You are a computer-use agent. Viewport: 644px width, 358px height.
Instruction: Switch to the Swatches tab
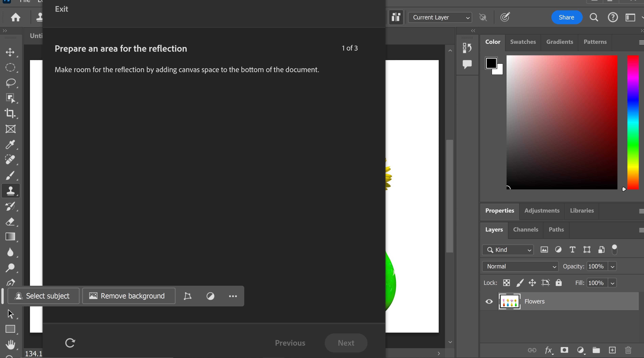(523, 42)
